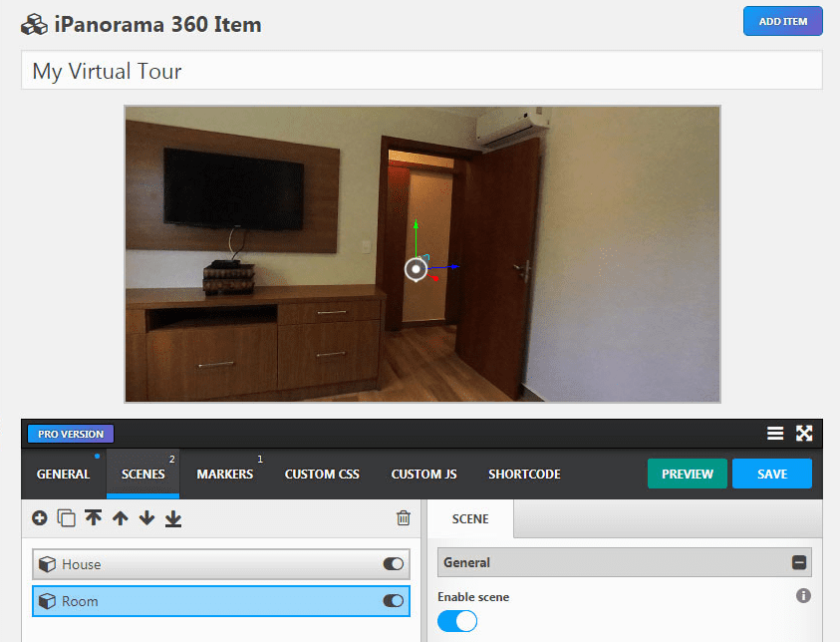Click the fullscreen expand icon
The image size is (840, 642).
804,434
